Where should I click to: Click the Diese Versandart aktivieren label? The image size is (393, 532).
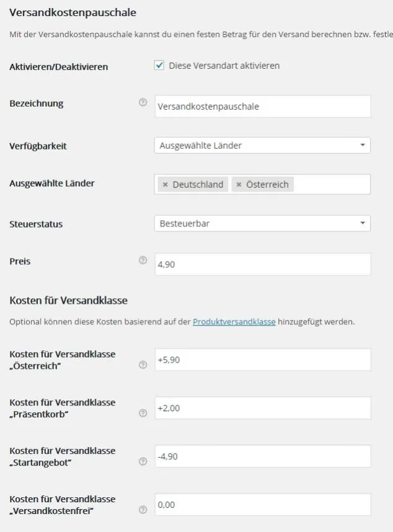pyautogui.click(x=224, y=66)
